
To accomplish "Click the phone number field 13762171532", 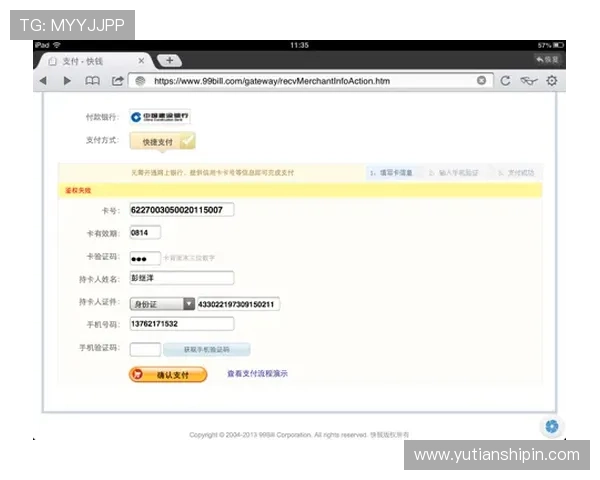I will click(182, 324).
